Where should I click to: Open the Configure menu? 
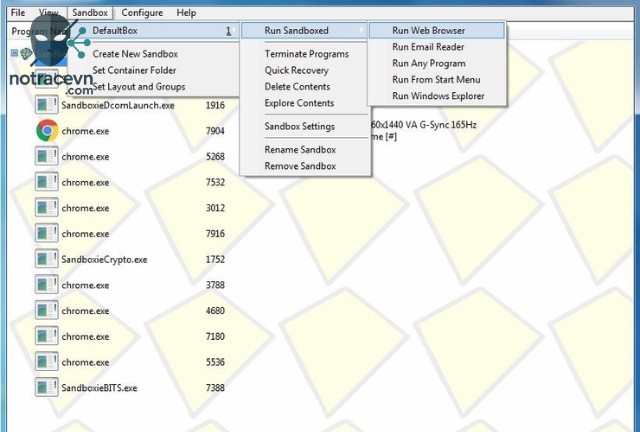point(142,13)
